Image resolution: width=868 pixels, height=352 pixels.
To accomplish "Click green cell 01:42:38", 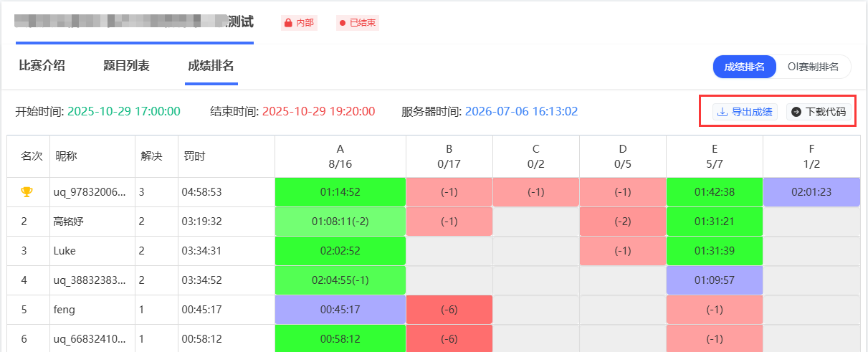I will 715,192.
